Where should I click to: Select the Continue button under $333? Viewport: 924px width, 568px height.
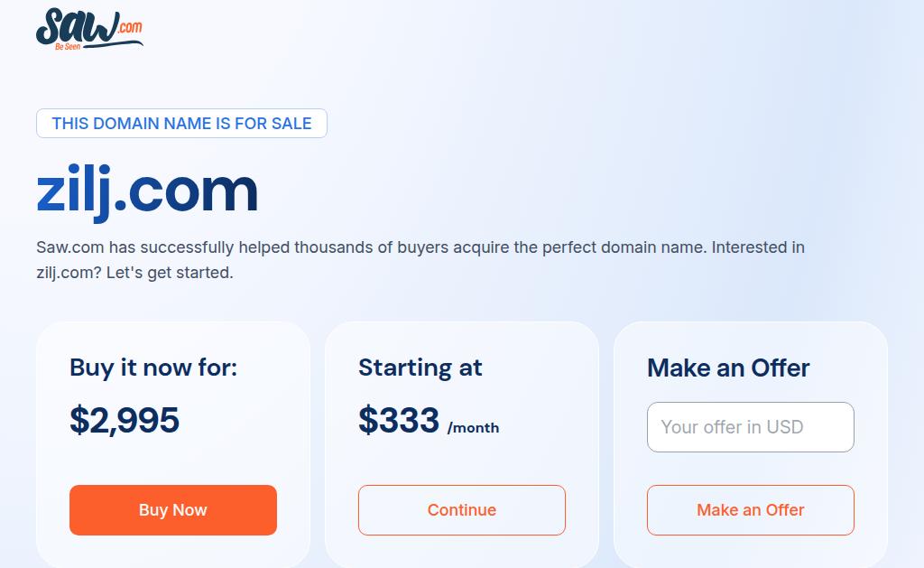click(x=461, y=510)
